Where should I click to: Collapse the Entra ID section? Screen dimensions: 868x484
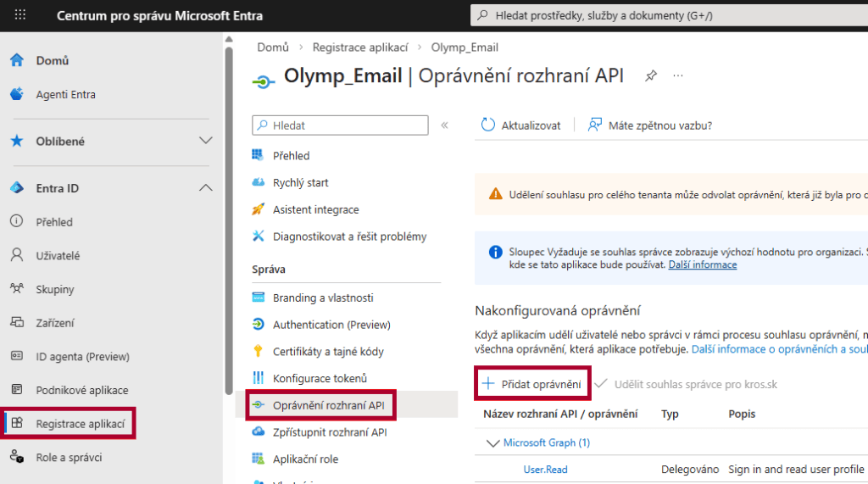click(x=205, y=188)
